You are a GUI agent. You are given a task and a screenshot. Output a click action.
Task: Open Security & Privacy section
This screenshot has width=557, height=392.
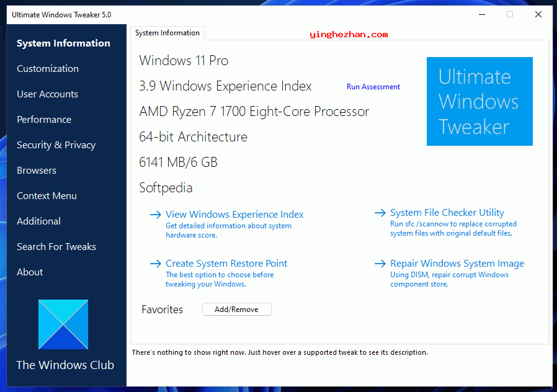[x=56, y=145]
